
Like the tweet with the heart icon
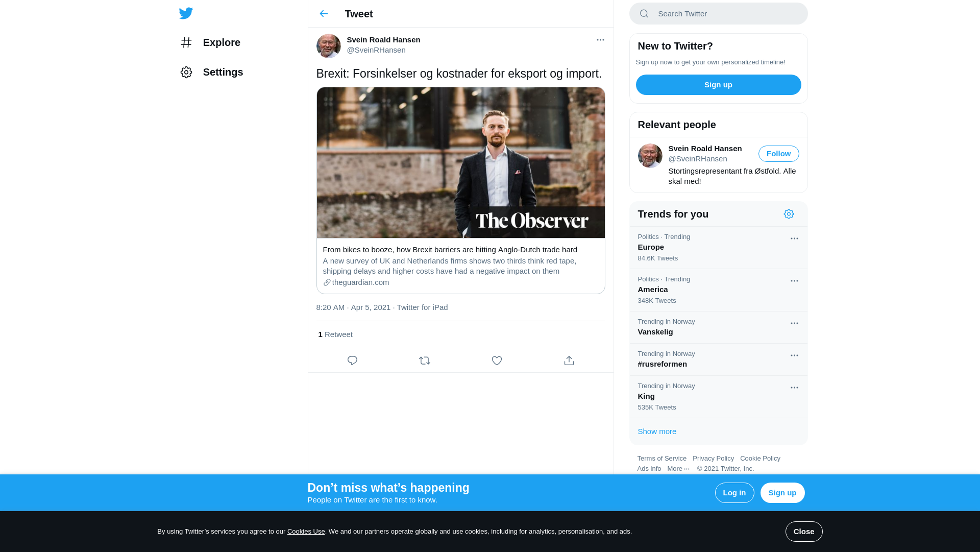[497, 361]
